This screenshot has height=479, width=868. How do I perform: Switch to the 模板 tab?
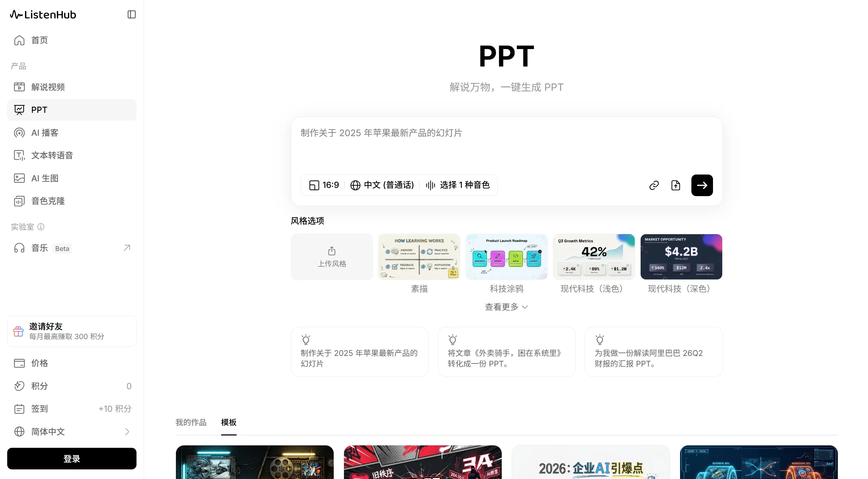[228, 423]
